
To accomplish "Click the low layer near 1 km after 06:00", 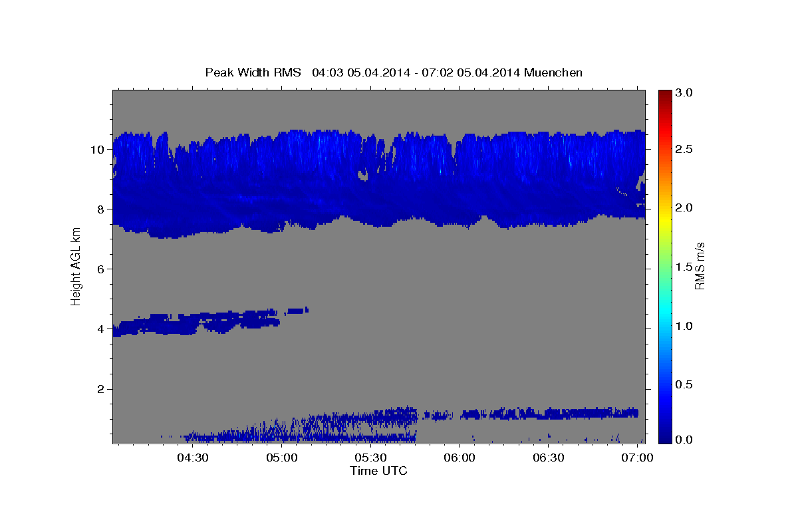I will click(x=549, y=413).
